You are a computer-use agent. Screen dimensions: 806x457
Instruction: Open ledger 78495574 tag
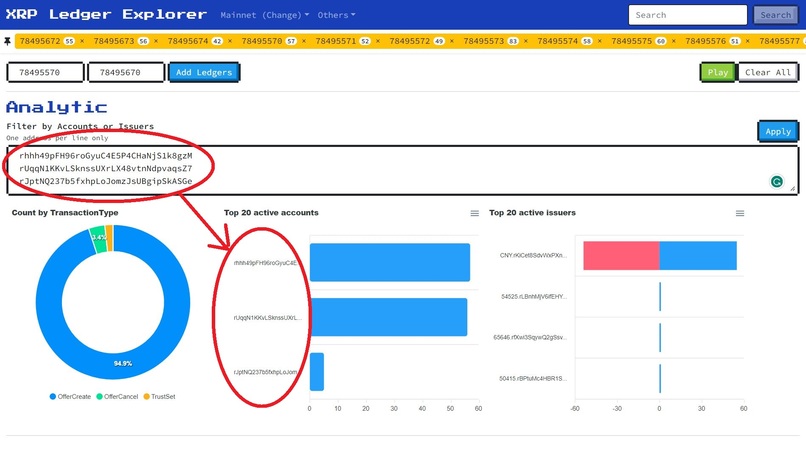coord(558,41)
